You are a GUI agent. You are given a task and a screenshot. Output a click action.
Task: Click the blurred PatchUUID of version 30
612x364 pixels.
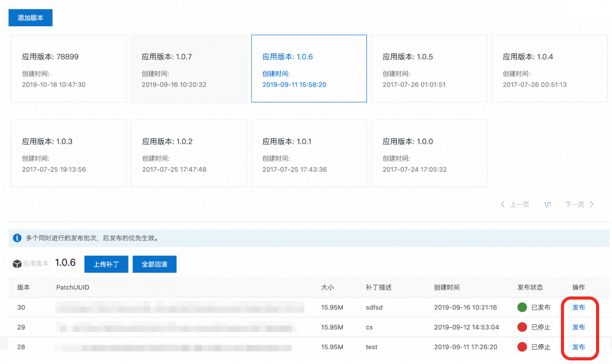(180, 307)
